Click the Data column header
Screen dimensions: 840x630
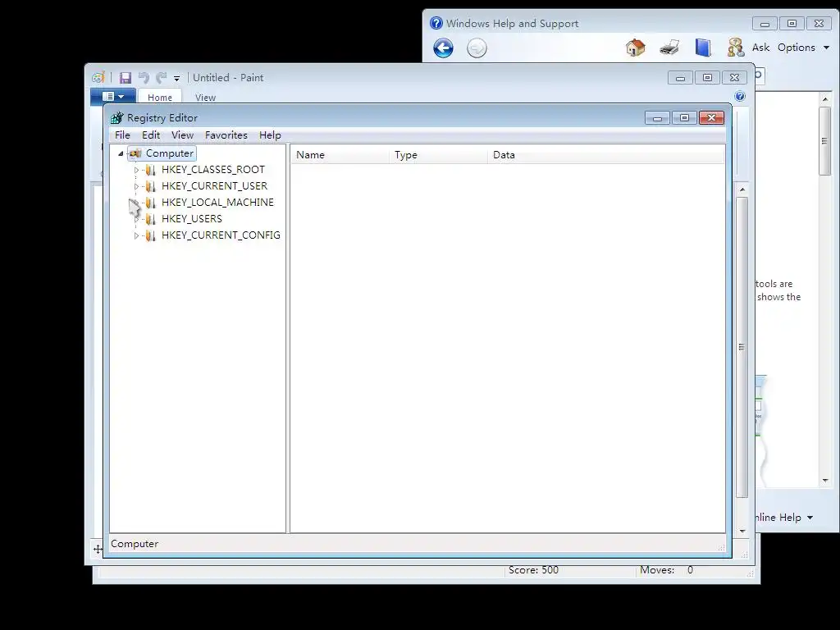pos(606,155)
